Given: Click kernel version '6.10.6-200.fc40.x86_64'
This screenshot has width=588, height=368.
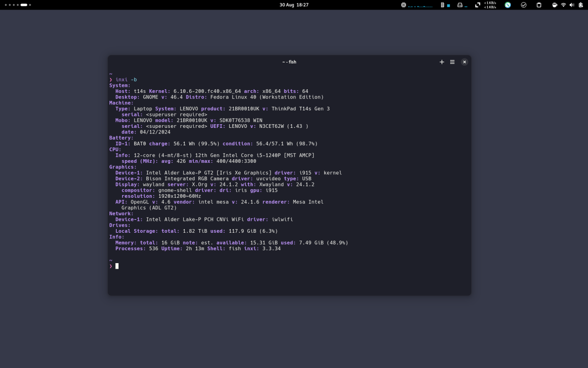Looking at the screenshot, I should click(207, 92).
